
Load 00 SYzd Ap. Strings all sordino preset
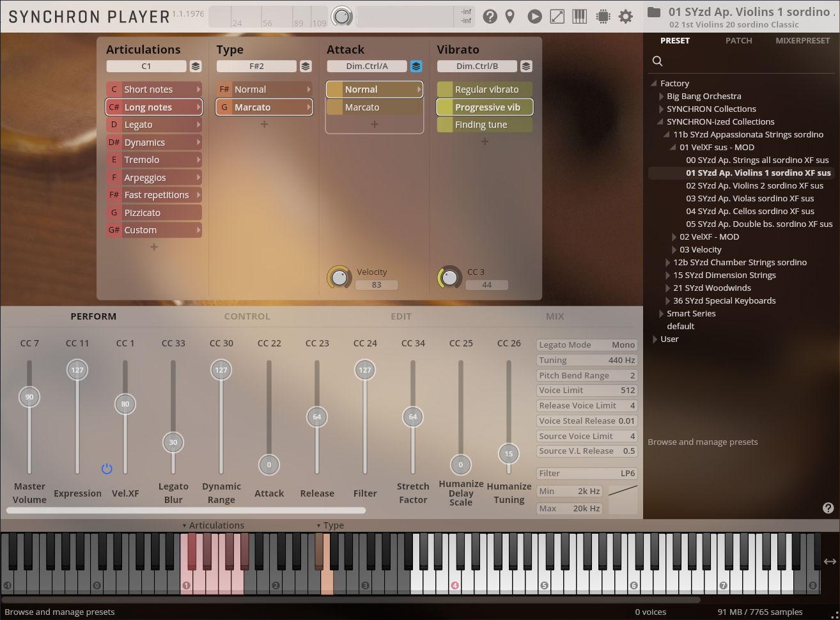pyautogui.click(x=757, y=160)
